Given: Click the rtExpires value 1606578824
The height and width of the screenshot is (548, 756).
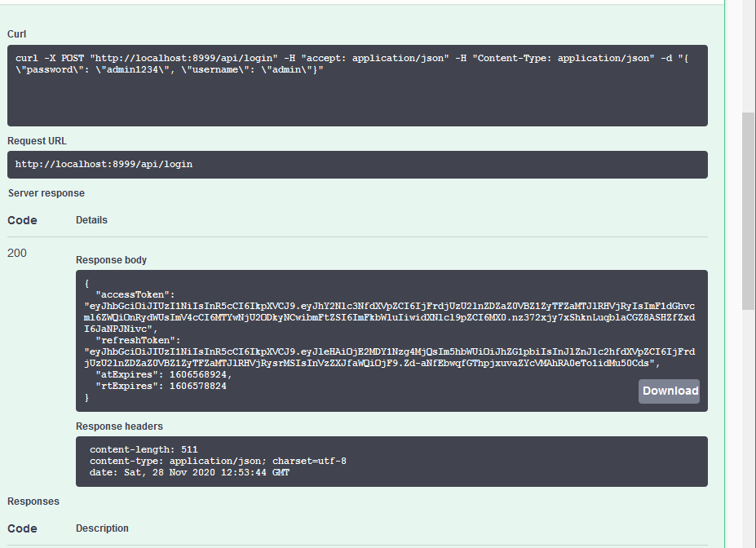Looking at the screenshot, I should (x=197, y=386).
